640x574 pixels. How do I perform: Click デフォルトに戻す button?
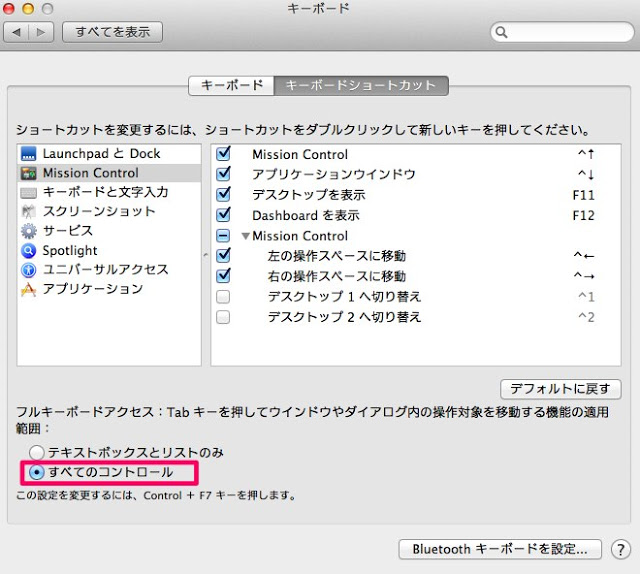click(x=560, y=389)
